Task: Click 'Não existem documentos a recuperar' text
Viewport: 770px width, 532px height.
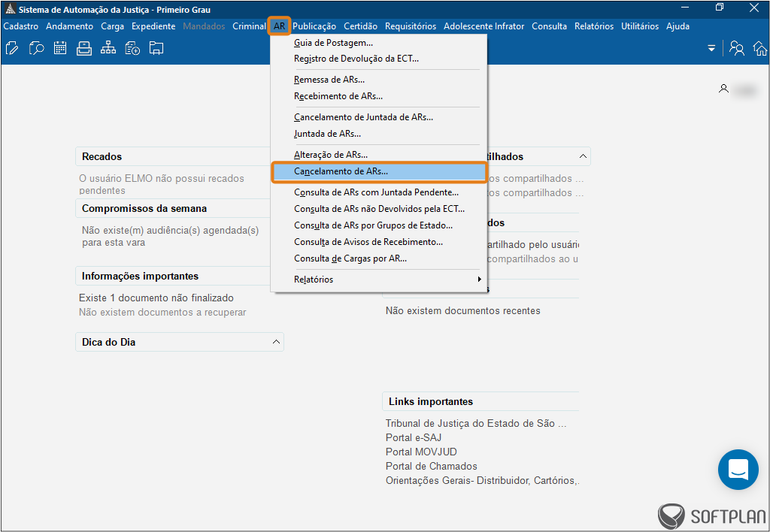Action: 162,312
